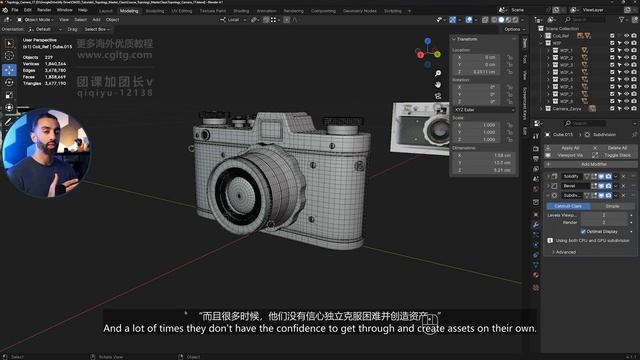
Task: Expand the Coll_Ref collection
Action: tap(541, 36)
